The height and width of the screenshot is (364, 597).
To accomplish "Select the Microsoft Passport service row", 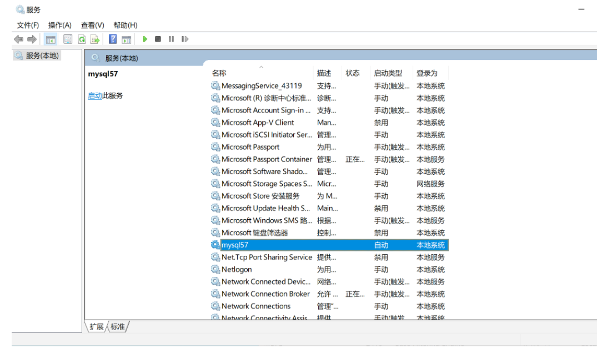I will click(x=330, y=147).
